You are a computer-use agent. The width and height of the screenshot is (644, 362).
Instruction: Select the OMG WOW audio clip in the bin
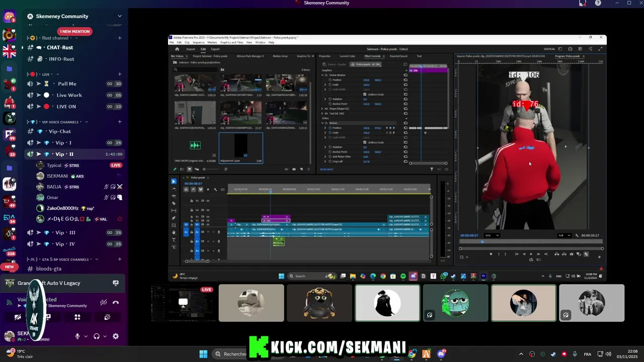pos(196,148)
